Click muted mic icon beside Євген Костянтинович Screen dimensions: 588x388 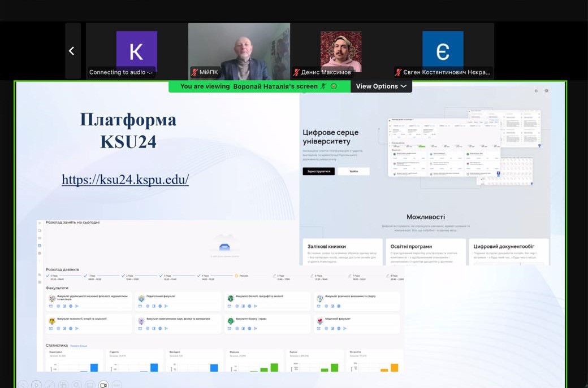(398, 72)
